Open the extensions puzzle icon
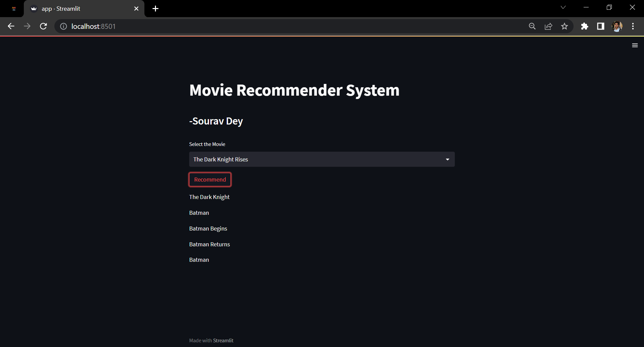The width and height of the screenshot is (644, 347). (585, 26)
